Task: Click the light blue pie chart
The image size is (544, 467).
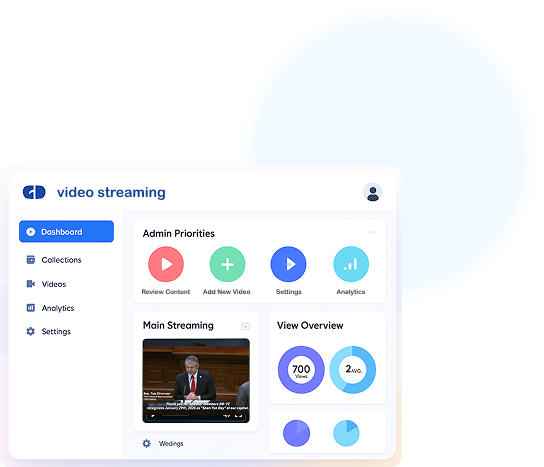Action: [x=346, y=433]
